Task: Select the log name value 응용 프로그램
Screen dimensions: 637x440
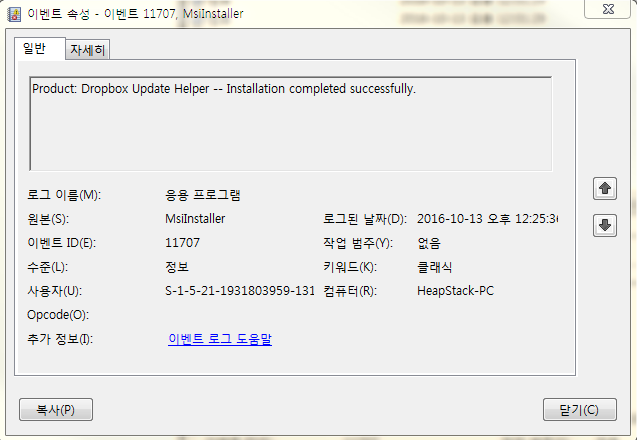Action: pyautogui.click(x=203, y=195)
